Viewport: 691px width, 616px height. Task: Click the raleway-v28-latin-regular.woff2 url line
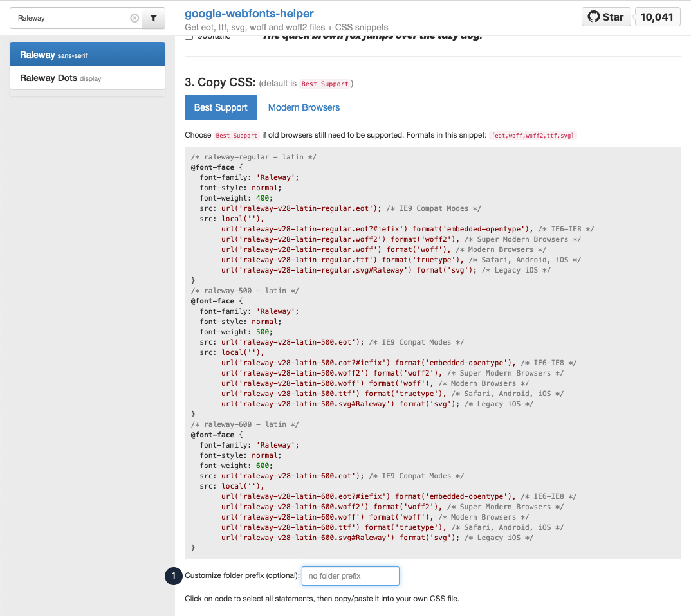pyautogui.click(x=401, y=240)
